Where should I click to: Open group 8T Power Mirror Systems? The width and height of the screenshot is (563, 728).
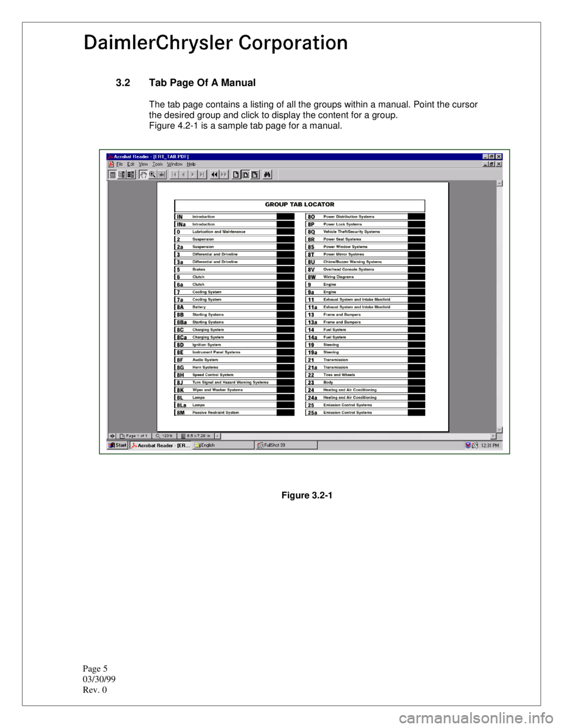click(365, 254)
